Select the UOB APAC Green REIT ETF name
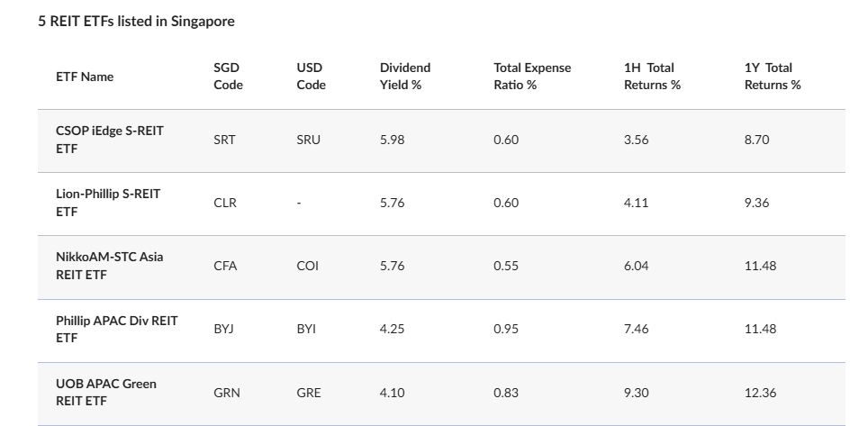This screenshot has height=426, width=868. (x=106, y=393)
